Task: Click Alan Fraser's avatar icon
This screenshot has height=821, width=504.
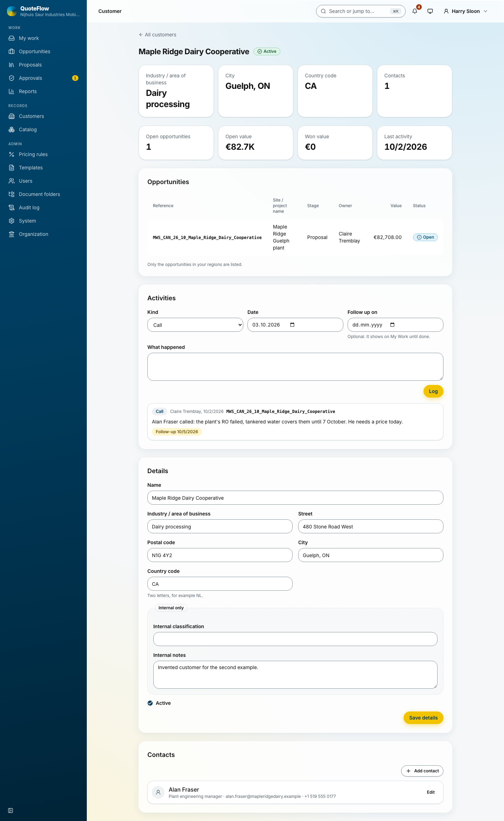Action: pyautogui.click(x=158, y=792)
